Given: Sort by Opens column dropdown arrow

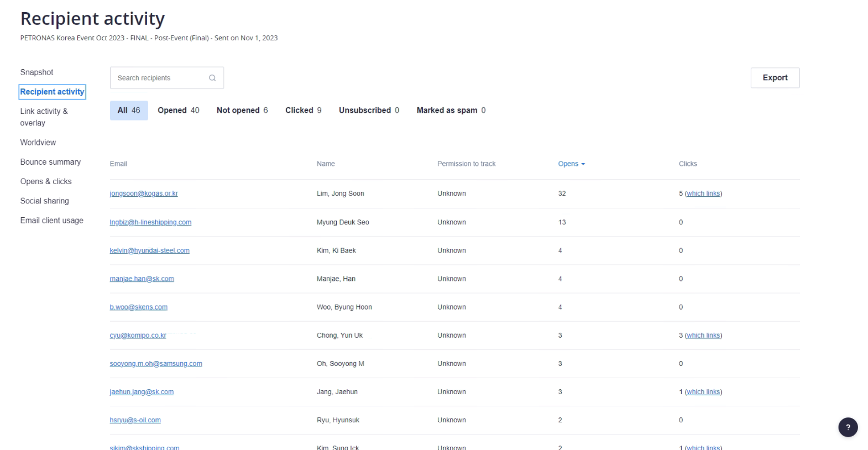Looking at the screenshot, I should (583, 164).
